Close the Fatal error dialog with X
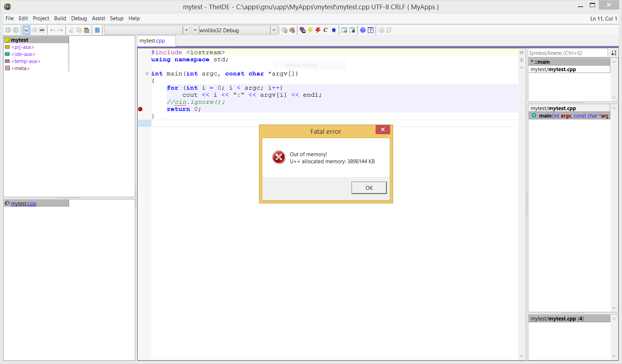 tap(383, 130)
